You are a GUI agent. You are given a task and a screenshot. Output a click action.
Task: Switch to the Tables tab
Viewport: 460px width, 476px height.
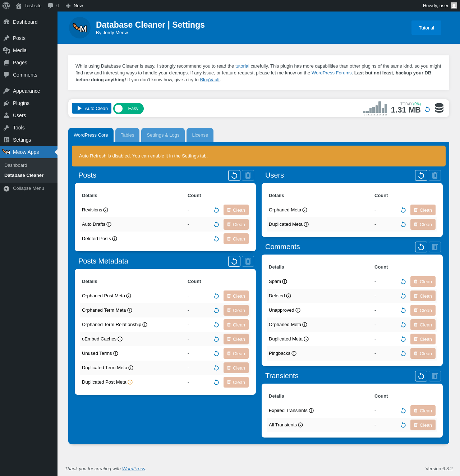pyautogui.click(x=127, y=135)
